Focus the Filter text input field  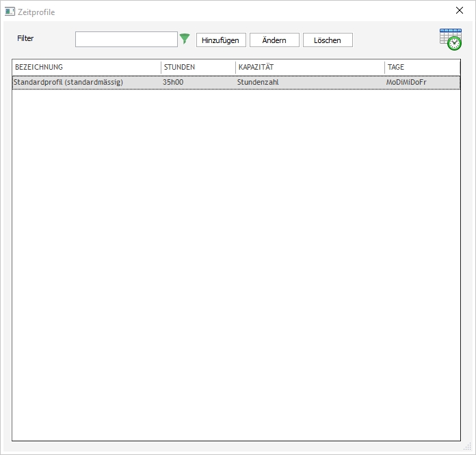pyautogui.click(x=127, y=40)
